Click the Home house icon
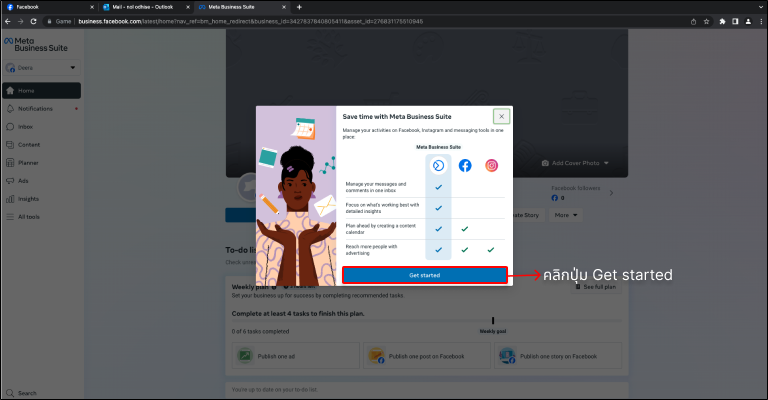This screenshot has height=400, width=768. click(x=10, y=91)
